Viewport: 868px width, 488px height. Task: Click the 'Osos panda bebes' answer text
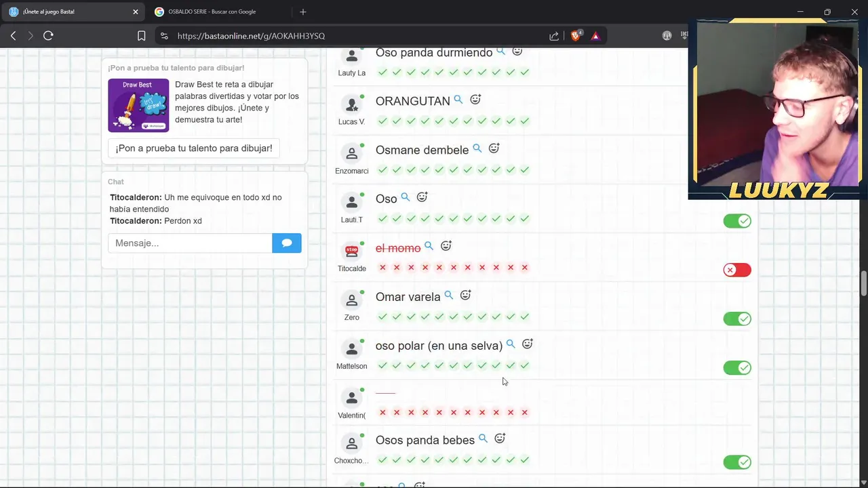click(x=425, y=441)
